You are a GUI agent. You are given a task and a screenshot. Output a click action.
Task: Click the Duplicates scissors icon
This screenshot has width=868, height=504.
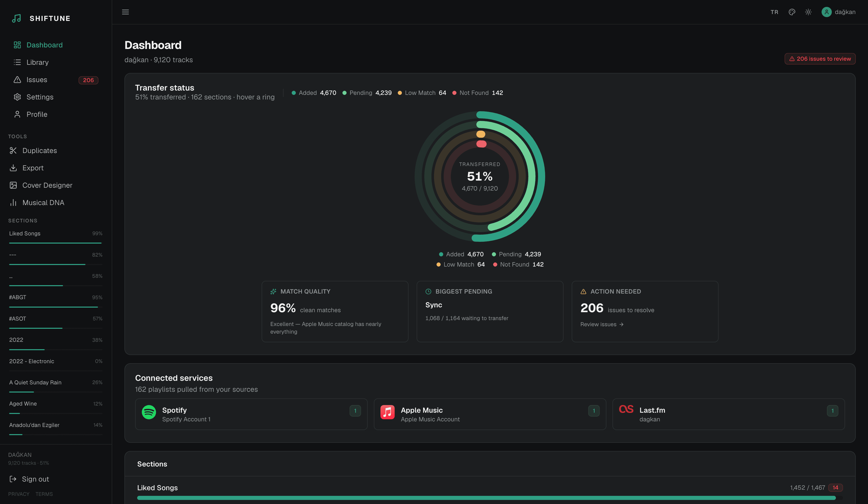click(13, 150)
